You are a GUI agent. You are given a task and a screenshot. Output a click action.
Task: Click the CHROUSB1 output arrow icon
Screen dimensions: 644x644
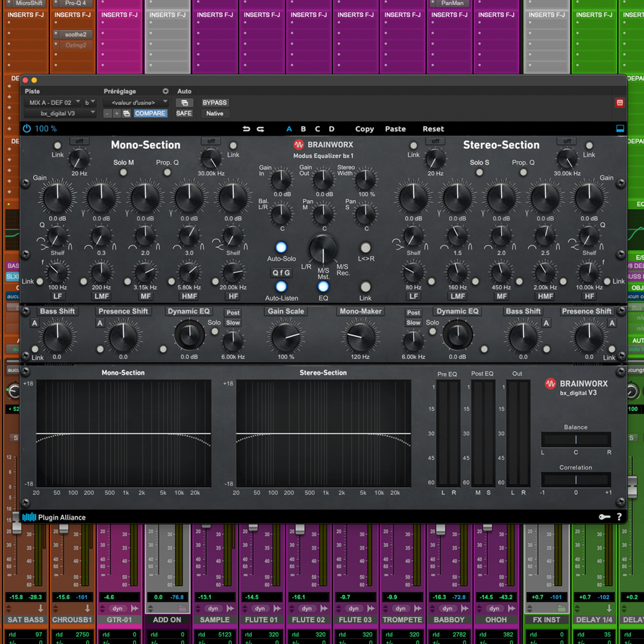click(87, 609)
